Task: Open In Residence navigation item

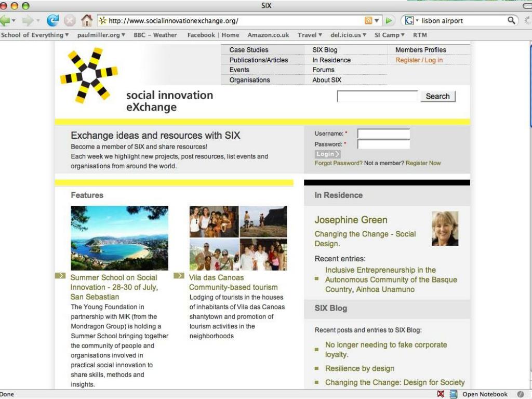Action: click(331, 60)
